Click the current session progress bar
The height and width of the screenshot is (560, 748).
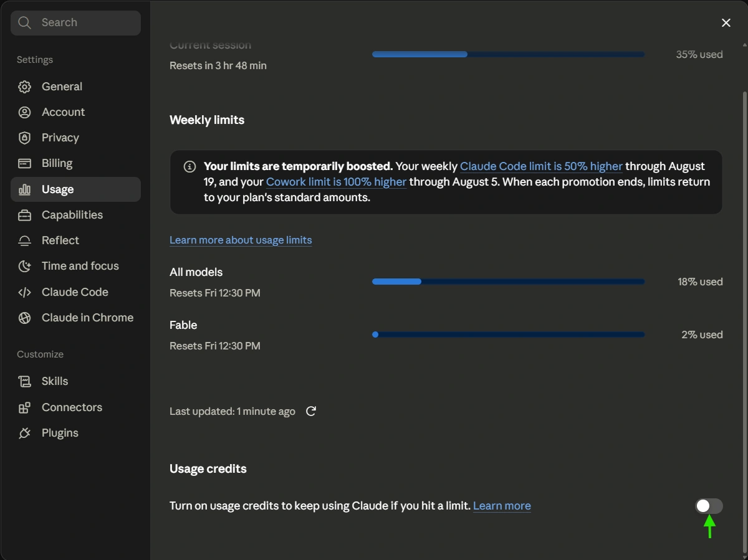coord(508,54)
